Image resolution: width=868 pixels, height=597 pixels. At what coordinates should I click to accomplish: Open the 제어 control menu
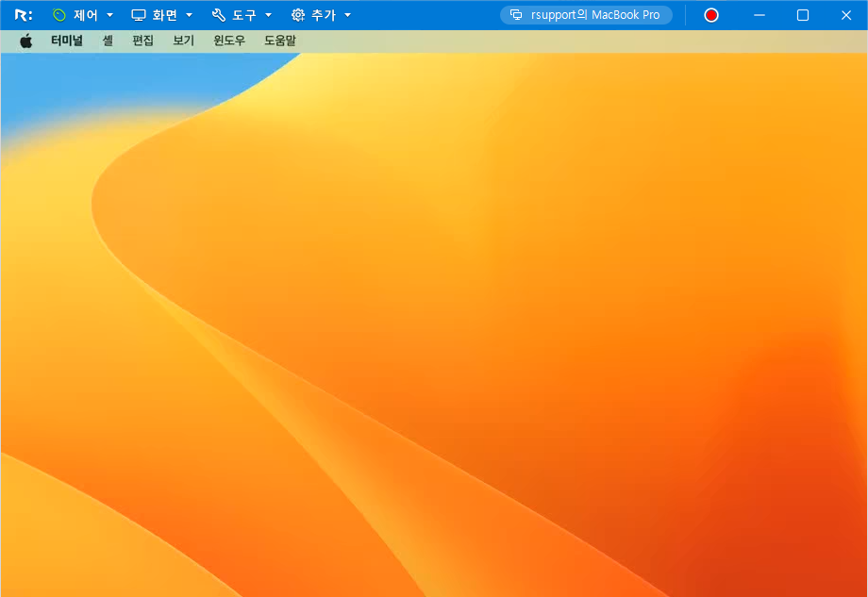pos(86,15)
